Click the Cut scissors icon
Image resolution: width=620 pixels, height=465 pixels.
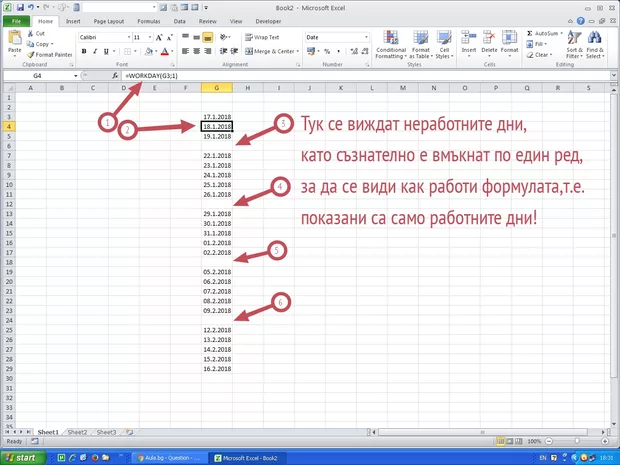[30, 34]
